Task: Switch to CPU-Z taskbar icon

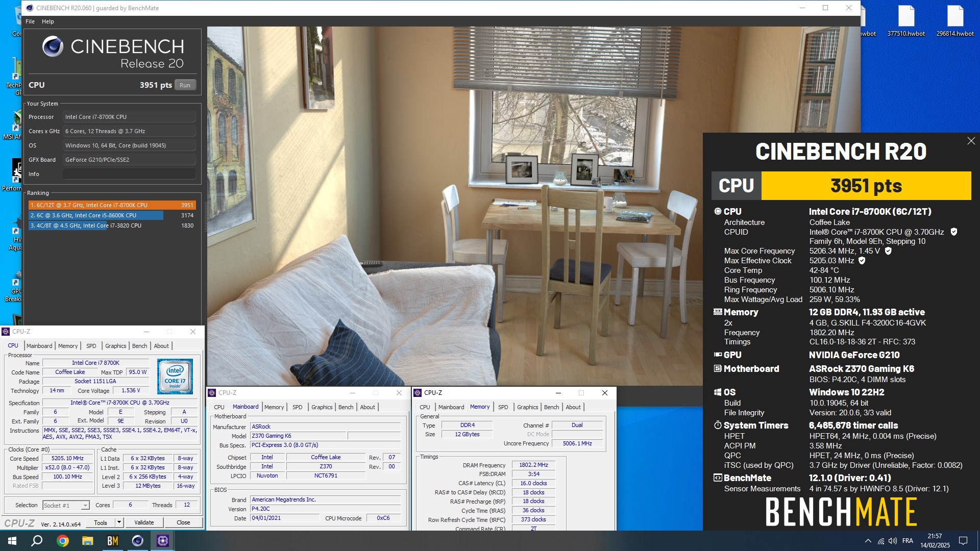Action: pos(162,541)
